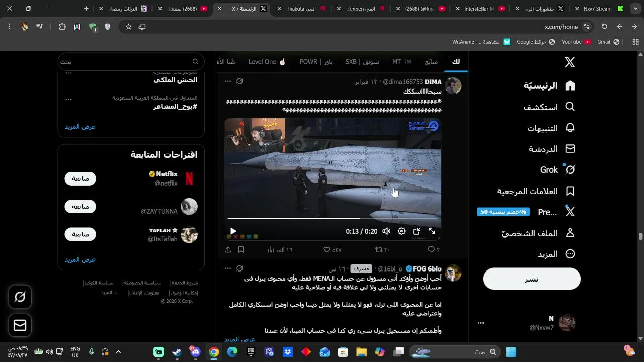Click the X search input field

(131, 62)
